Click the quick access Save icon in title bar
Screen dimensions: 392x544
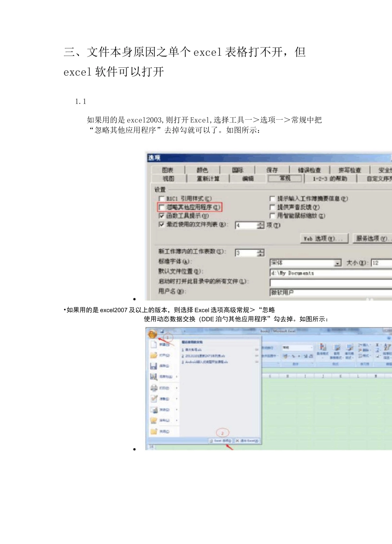162,331
